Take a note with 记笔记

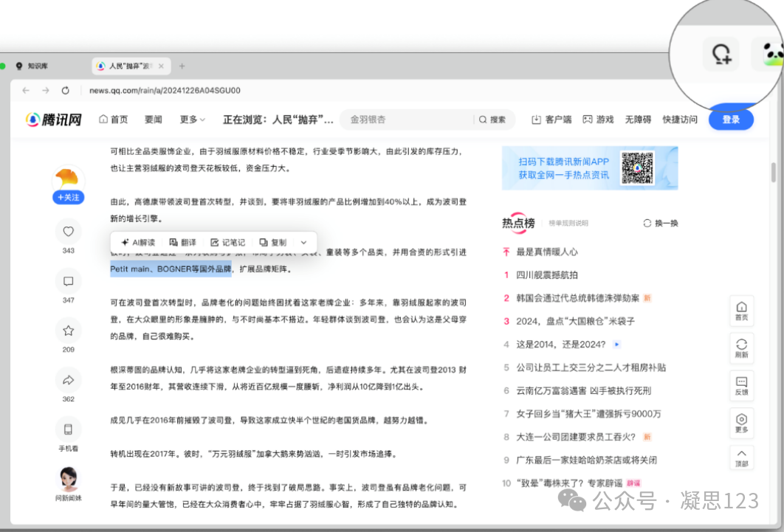point(228,241)
